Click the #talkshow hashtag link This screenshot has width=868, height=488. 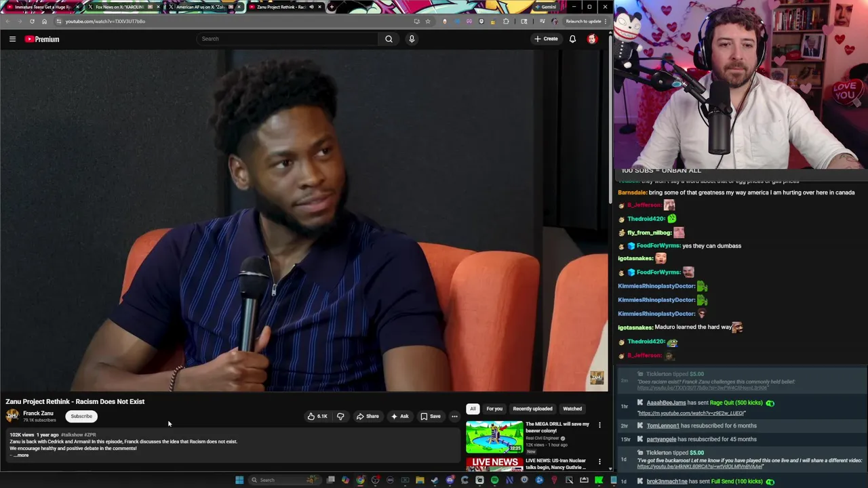[x=72, y=434]
